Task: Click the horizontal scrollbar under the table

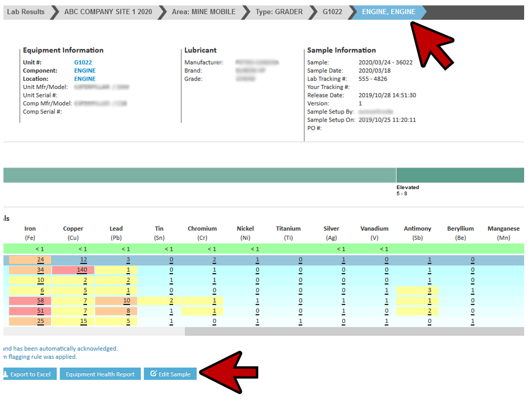Action: [354, 332]
